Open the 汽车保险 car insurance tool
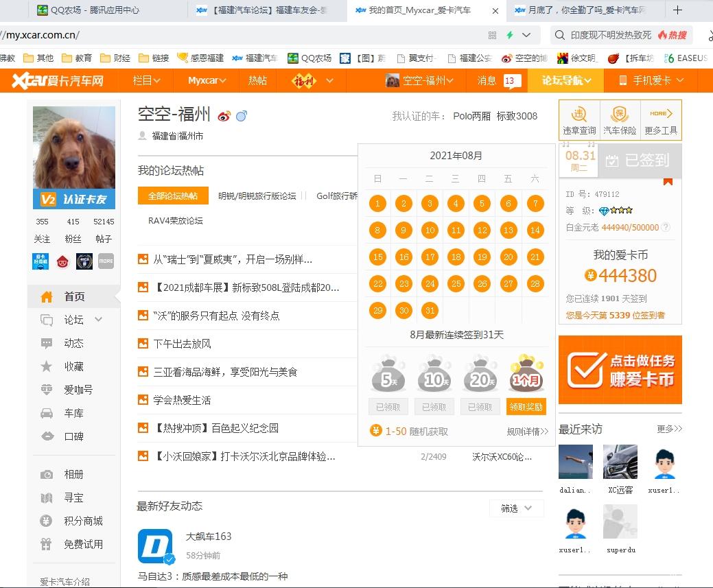 pos(620,121)
